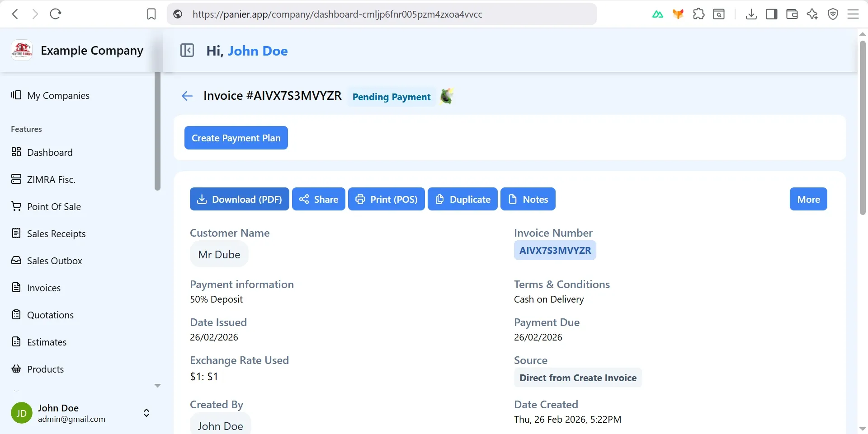Screen dimensions: 868x434
Task: Open browser downloads icon
Action: (751, 14)
